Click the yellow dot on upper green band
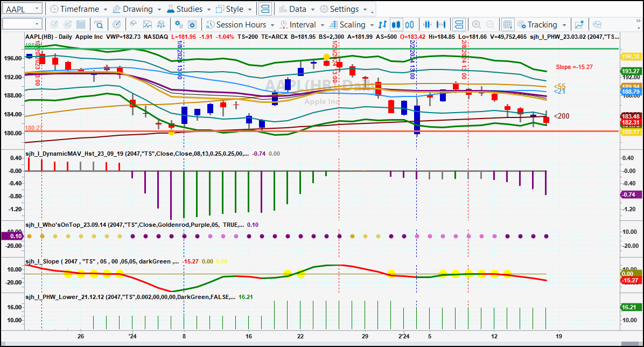 click(326, 57)
